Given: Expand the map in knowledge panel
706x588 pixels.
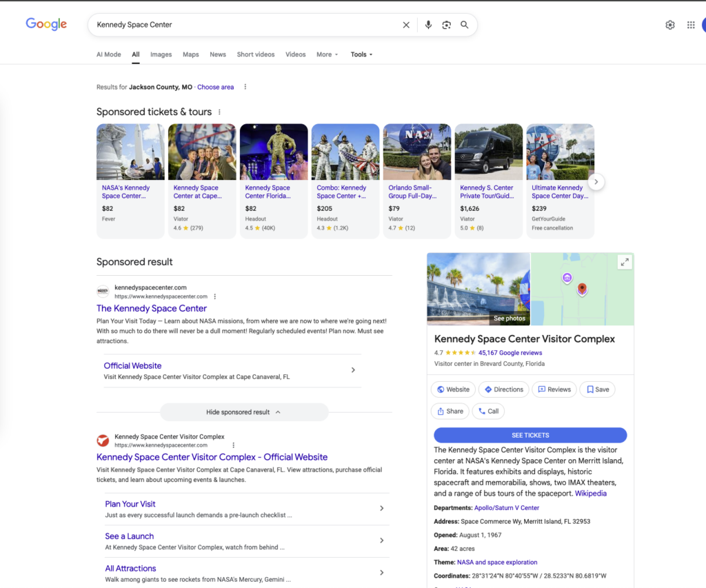Looking at the screenshot, I should click(x=624, y=262).
